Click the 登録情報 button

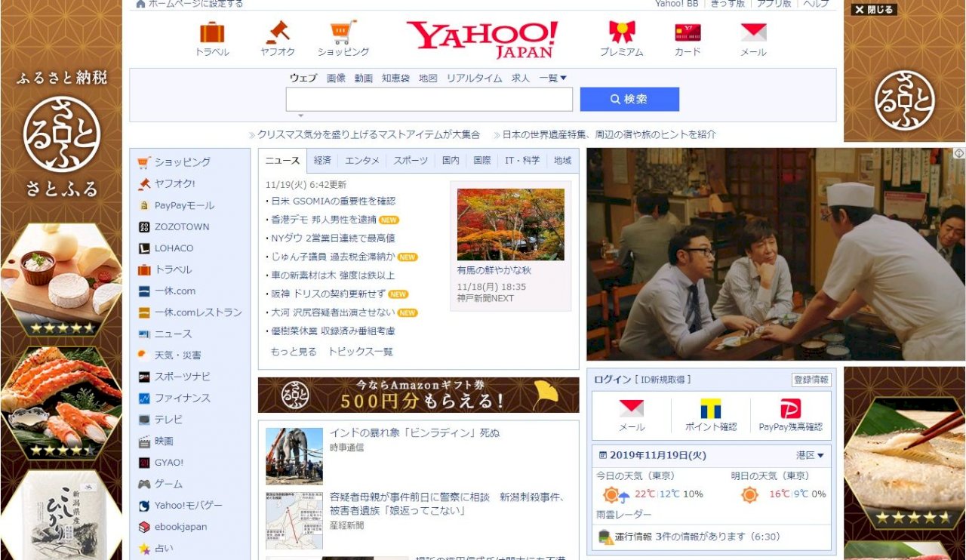click(811, 380)
